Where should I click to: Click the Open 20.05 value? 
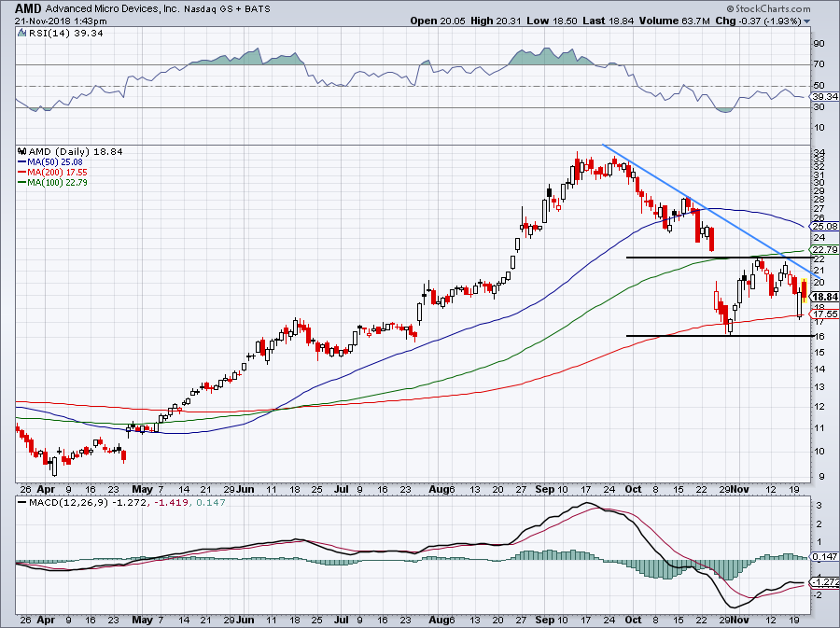click(439, 21)
